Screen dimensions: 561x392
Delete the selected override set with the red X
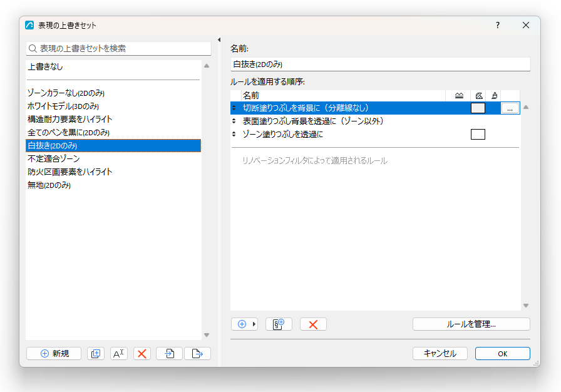point(142,353)
